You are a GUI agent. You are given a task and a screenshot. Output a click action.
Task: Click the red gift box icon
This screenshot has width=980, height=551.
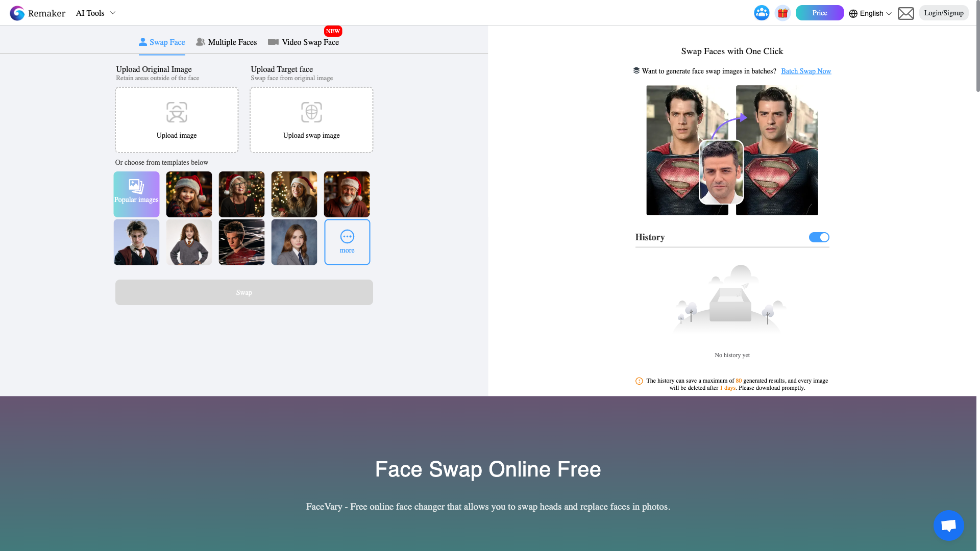point(782,13)
